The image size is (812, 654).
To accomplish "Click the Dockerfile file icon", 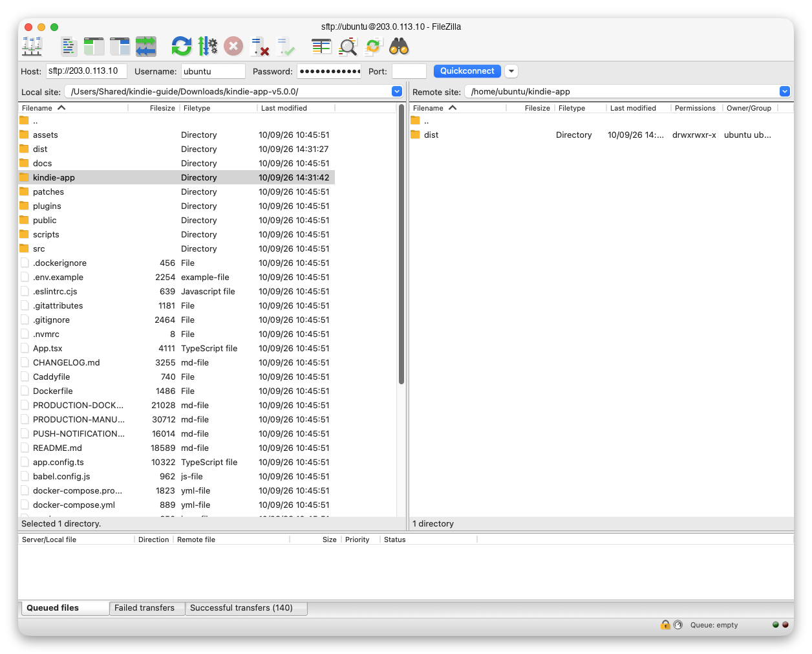I will (25, 391).
